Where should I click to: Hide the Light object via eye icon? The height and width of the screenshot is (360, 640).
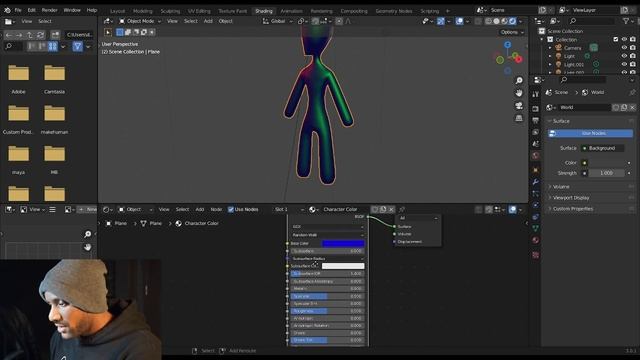click(624, 56)
